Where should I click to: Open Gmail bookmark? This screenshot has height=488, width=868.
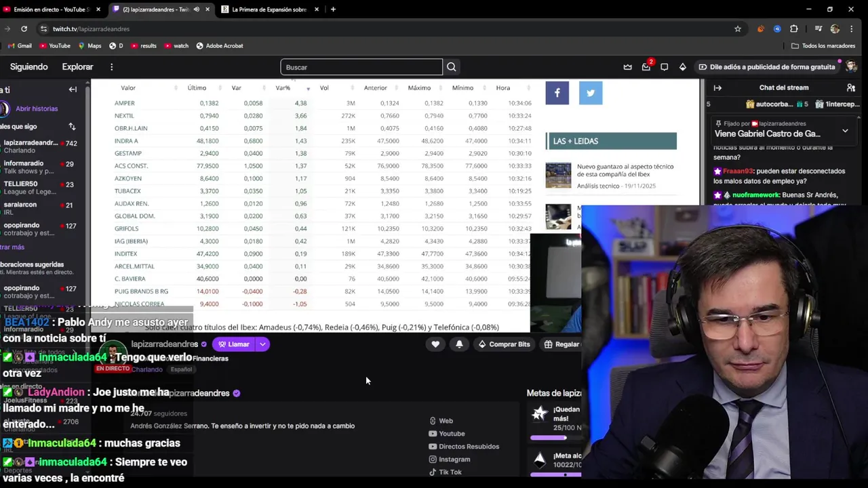pos(19,46)
